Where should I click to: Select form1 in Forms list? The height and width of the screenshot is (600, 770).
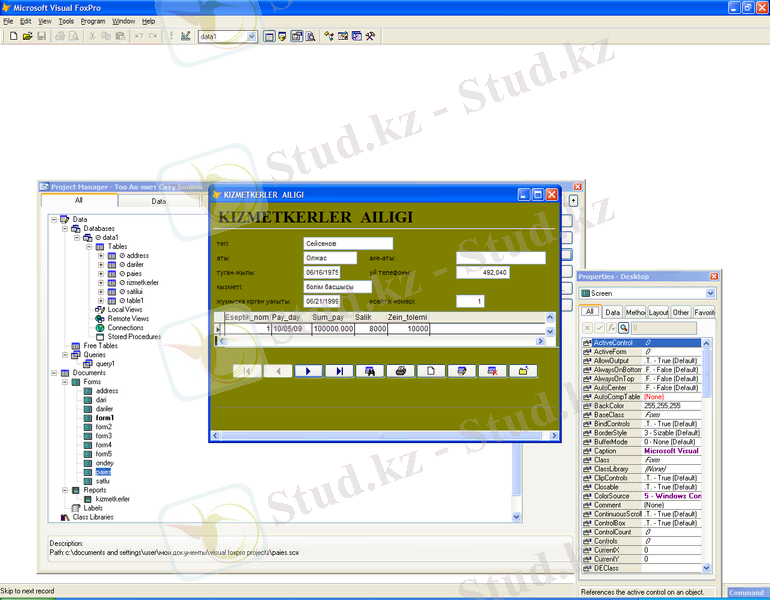(104, 418)
